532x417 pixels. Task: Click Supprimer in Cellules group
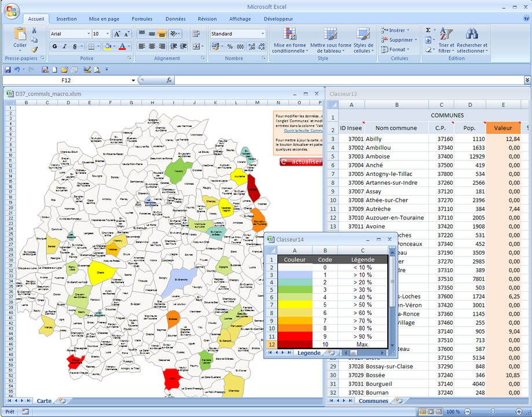(399, 40)
